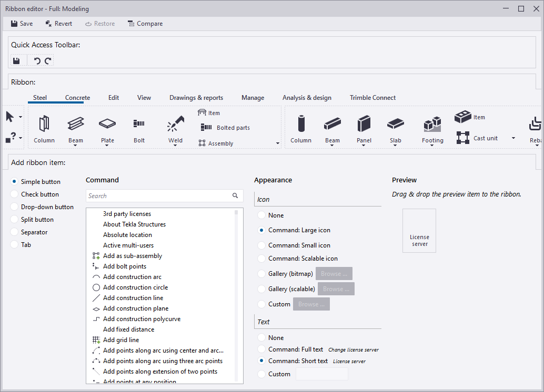The image size is (544, 392).
Task: Select the Check button radio option
Action: [14, 194]
